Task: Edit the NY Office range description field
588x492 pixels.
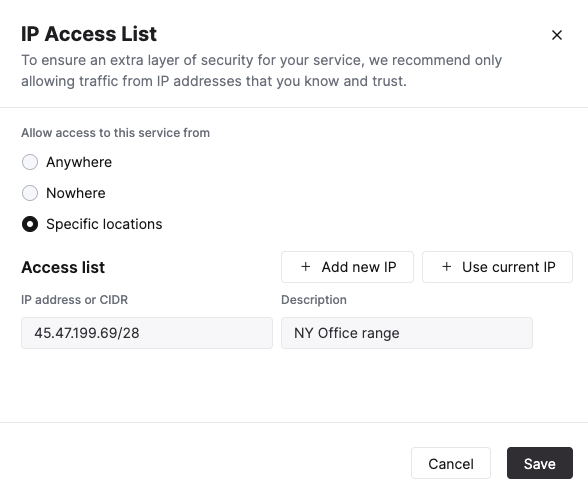Action: click(x=407, y=333)
